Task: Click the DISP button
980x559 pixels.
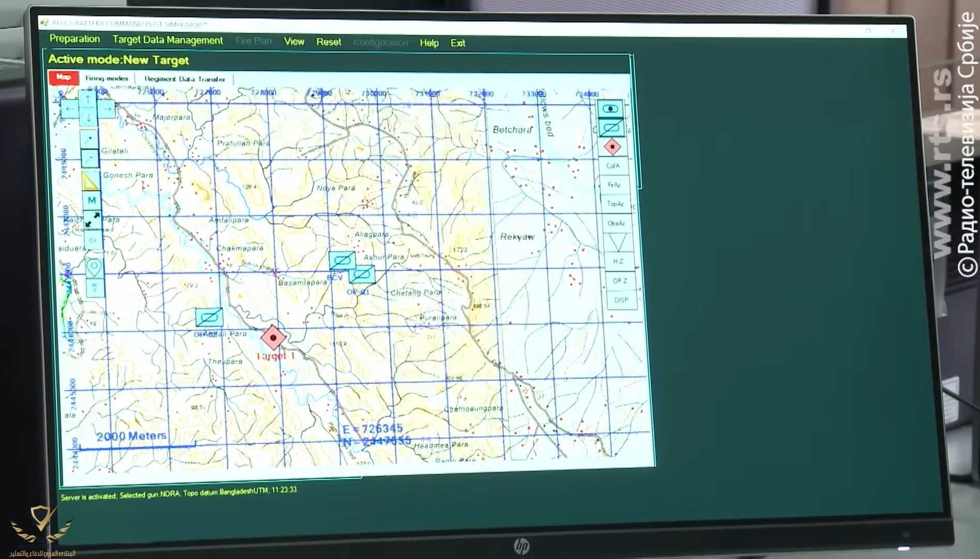Action: coord(621,300)
